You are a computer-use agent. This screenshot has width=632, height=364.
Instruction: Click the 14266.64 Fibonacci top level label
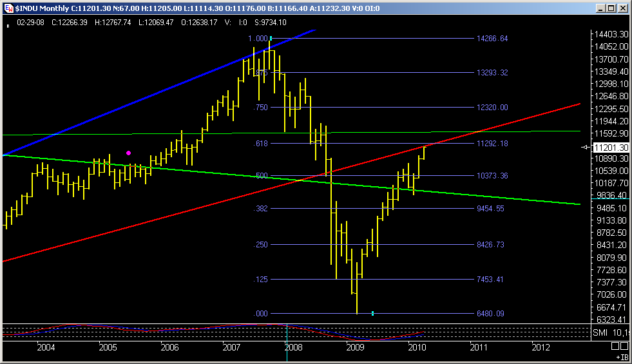coord(492,39)
